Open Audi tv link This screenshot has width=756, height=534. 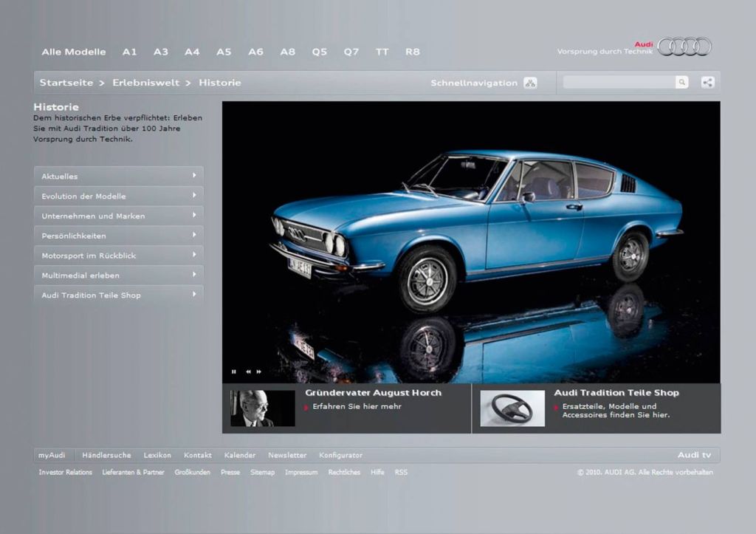coord(694,455)
